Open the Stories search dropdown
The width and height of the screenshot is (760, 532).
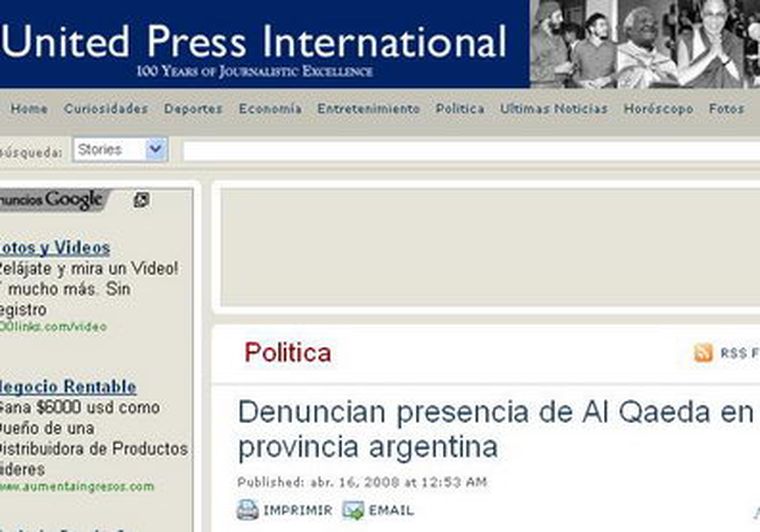(120, 149)
